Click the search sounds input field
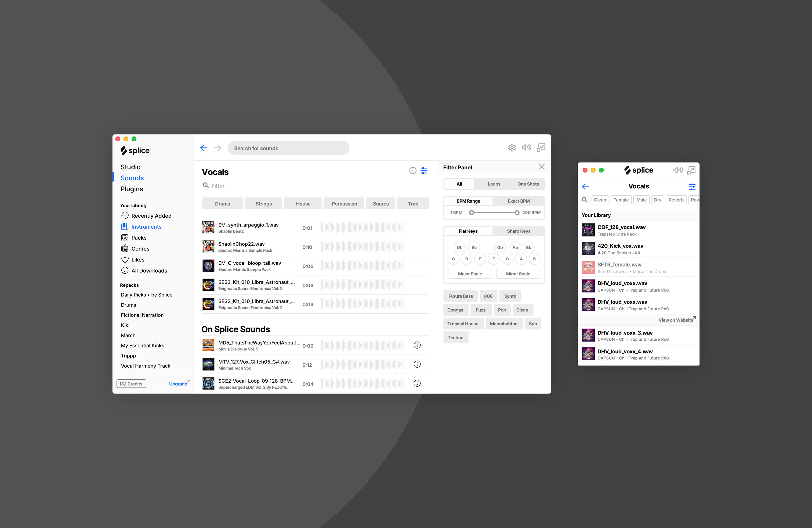The width and height of the screenshot is (812, 528). (x=288, y=148)
